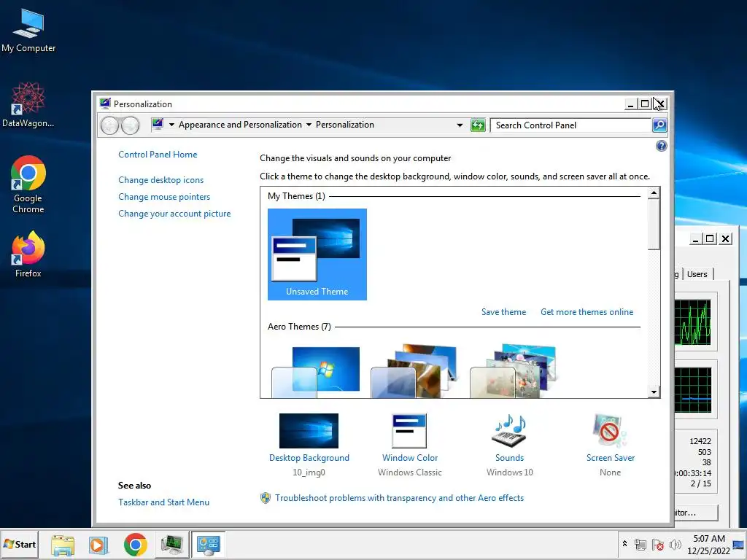Open Windows Media Player in taskbar
This screenshot has height=560, width=747.
(x=98, y=545)
